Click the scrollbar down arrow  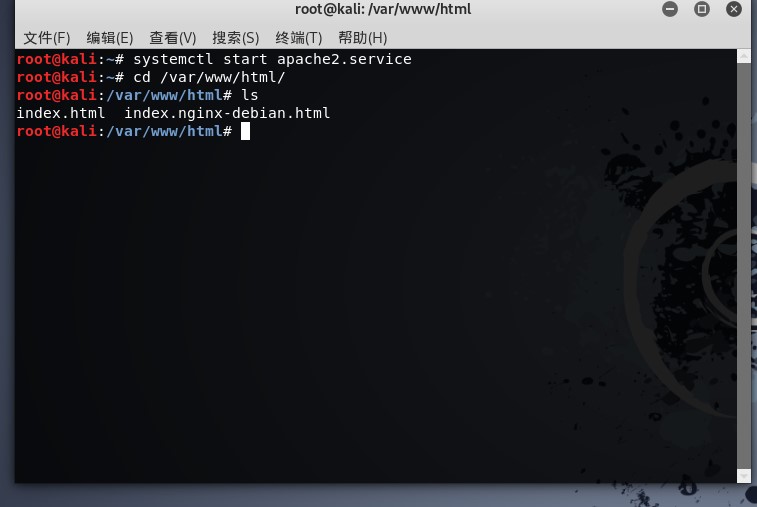click(x=743, y=476)
